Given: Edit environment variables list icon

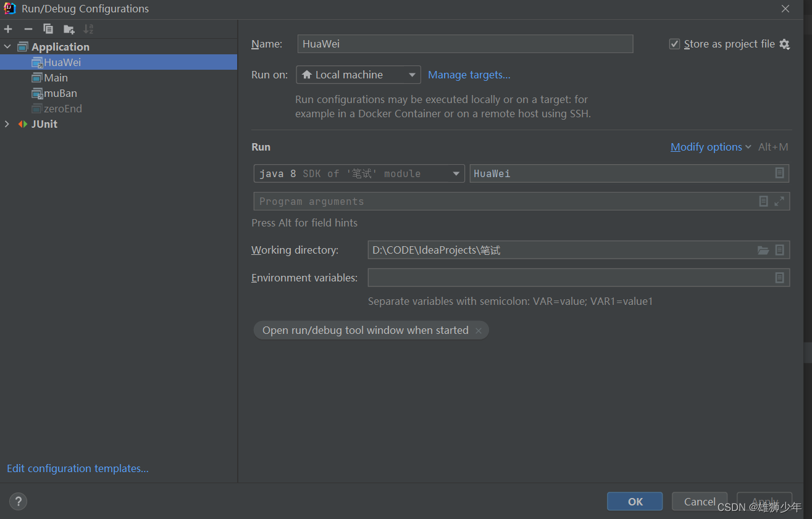Looking at the screenshot, I should pos(779,278).
